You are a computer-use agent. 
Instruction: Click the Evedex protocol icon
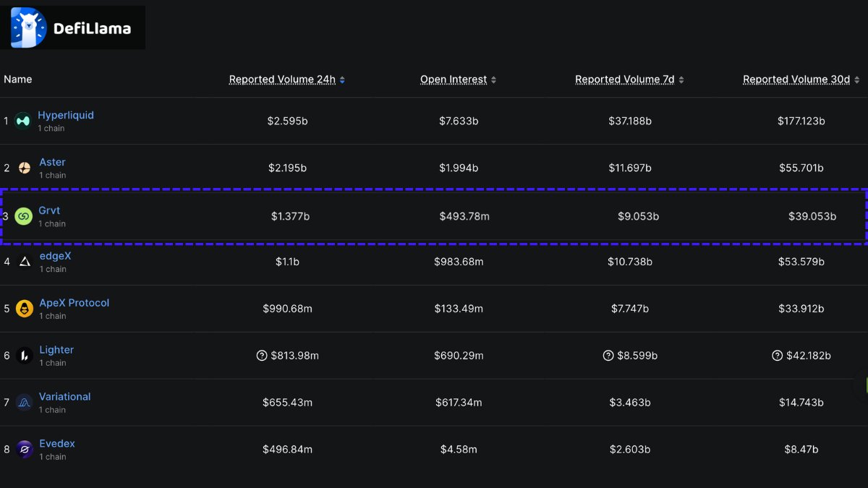(x=24, y=450)
